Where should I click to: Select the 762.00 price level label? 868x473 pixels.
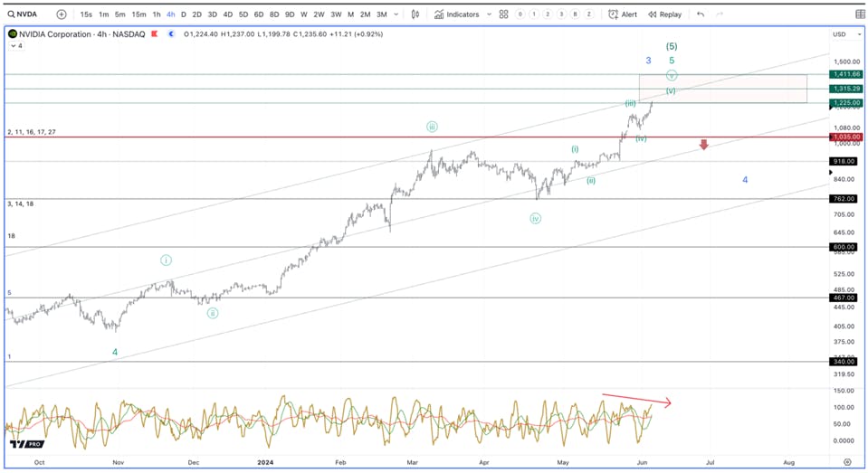(844, 199)
